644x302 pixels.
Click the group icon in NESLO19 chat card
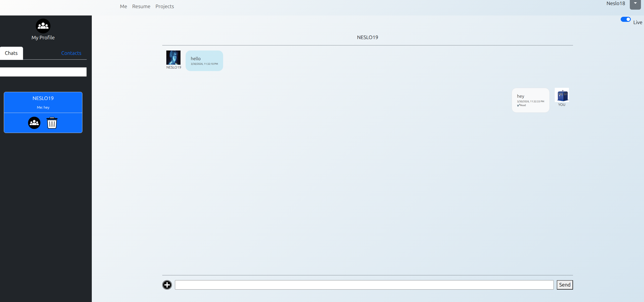click(34, 123)
